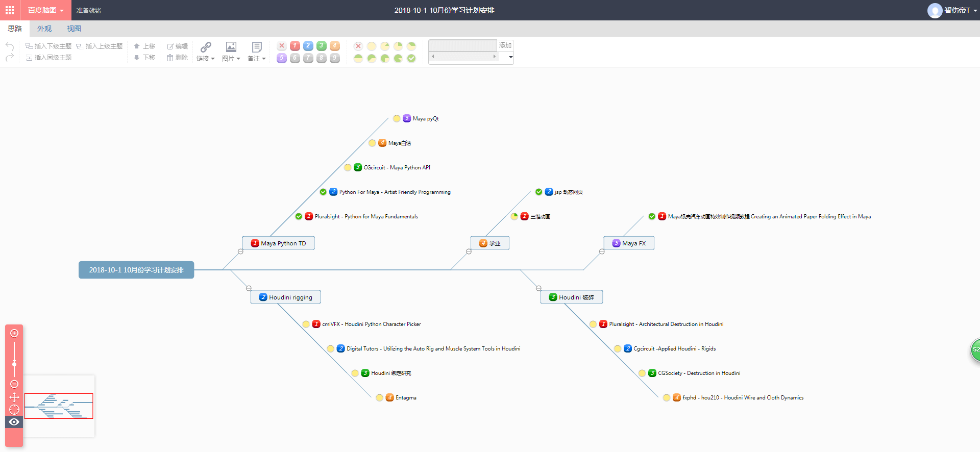Open the 智伤帝T user menu
980x452 pixels.
click(952, 10)
